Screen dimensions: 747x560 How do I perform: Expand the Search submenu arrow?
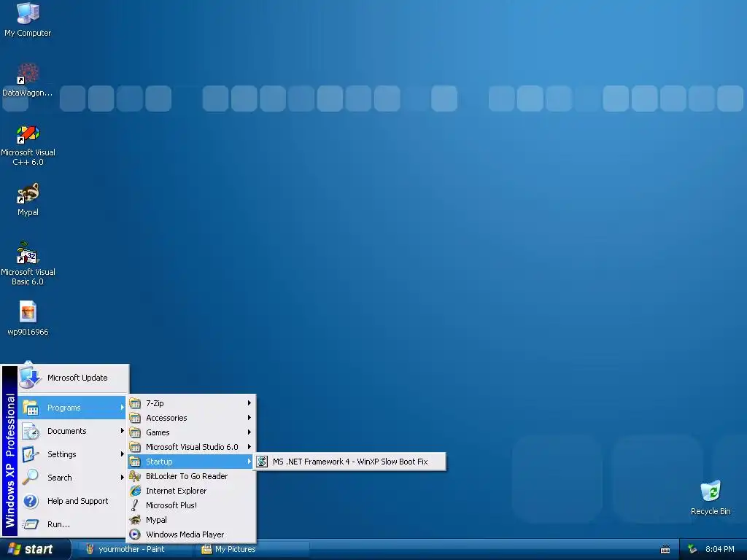122,477
